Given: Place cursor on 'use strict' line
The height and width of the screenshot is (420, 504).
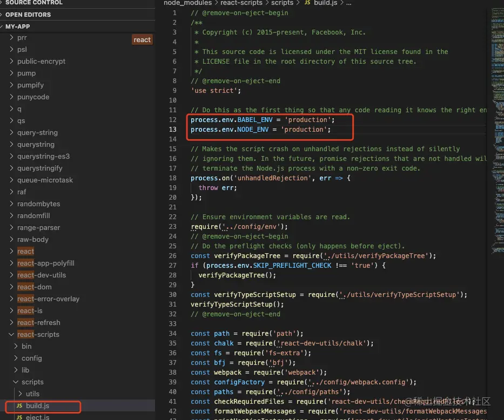Looking at the screenshot, I should click(216, 91).
